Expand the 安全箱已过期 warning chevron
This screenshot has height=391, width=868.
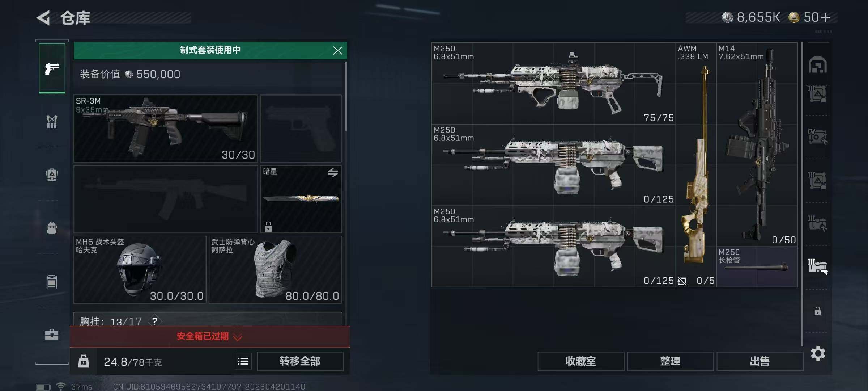237,337
